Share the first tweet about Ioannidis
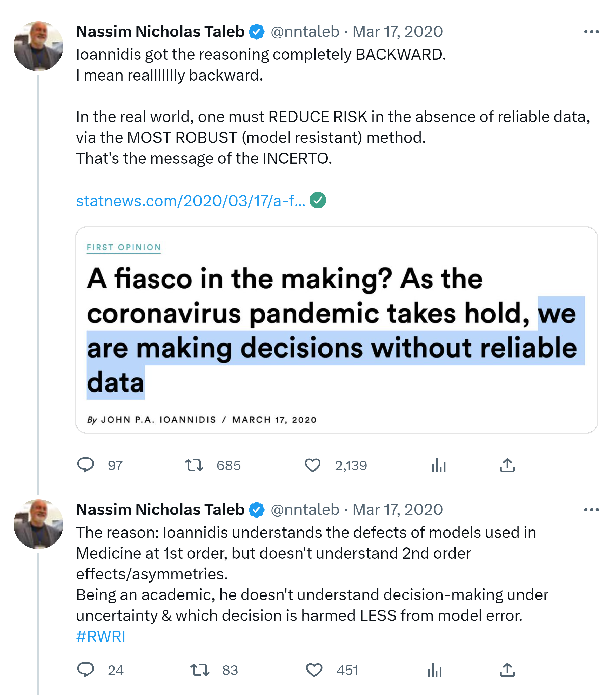This screenshot has height=695, width=616. [507, 465]
